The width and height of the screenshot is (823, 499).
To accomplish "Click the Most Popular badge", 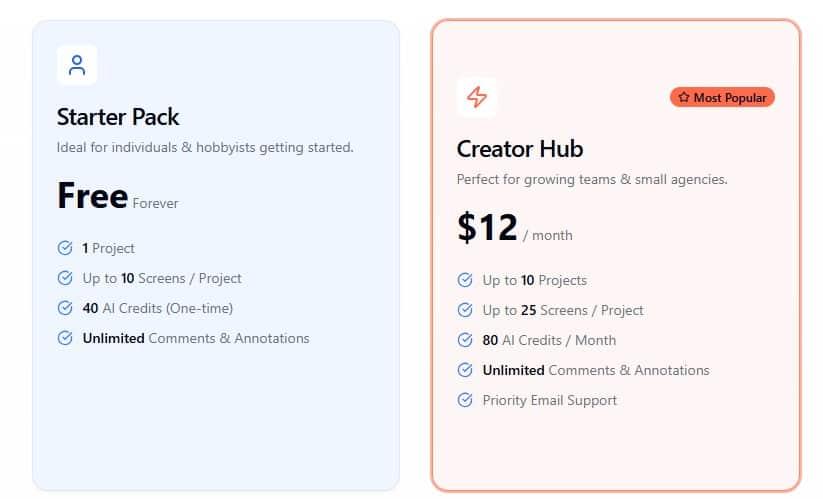I will pyautogui.click(x=722, y=97).
